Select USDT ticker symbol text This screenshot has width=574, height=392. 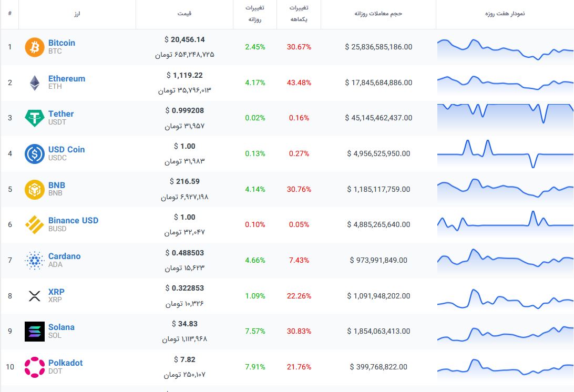(x=57, y=122)
